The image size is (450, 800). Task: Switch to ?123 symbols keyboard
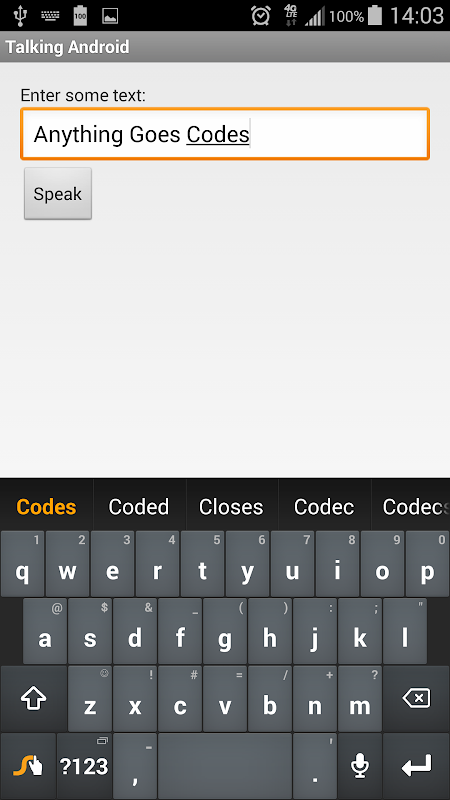84,766
